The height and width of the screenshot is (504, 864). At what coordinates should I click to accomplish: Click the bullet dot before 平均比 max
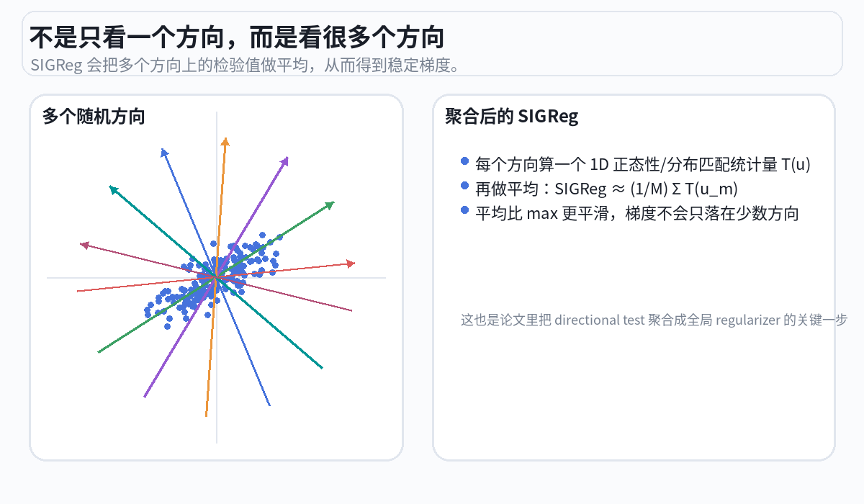(464, 210)
